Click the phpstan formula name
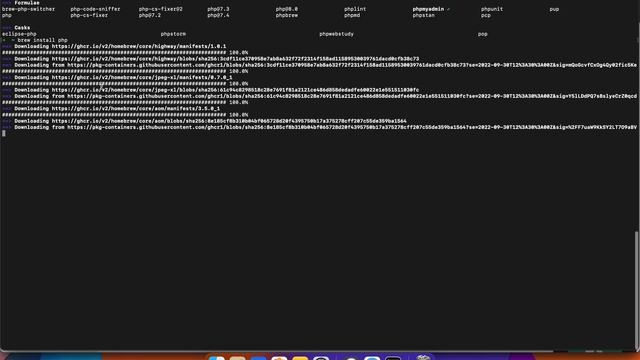Image resolution: width=640 pixels, height=360 pixels. pyautogui.click(x=423, y=16)
